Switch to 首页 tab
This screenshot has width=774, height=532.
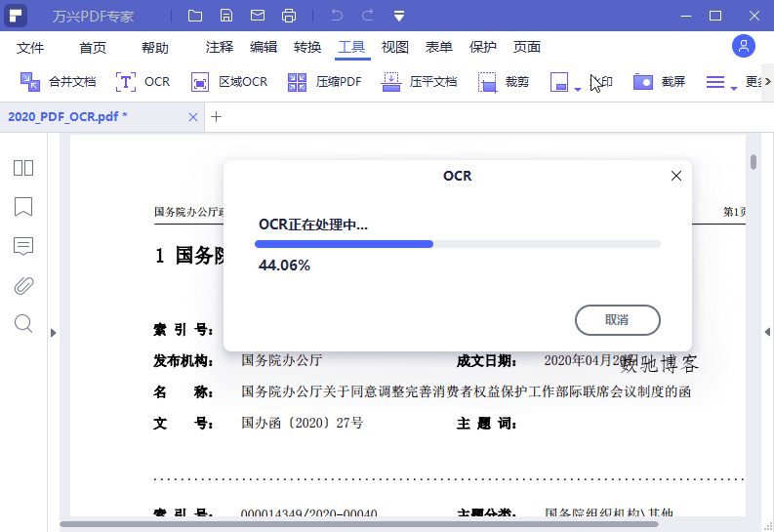[93, 48]
